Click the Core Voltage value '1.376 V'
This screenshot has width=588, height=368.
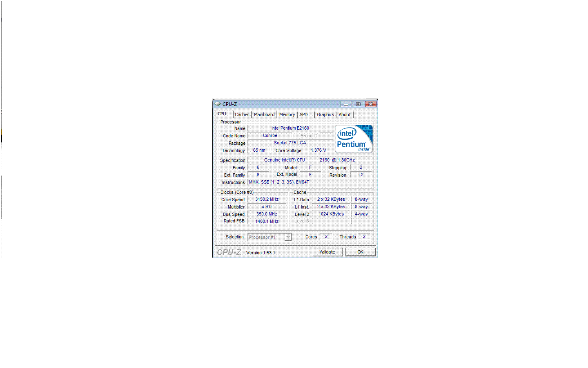(318, 150)
